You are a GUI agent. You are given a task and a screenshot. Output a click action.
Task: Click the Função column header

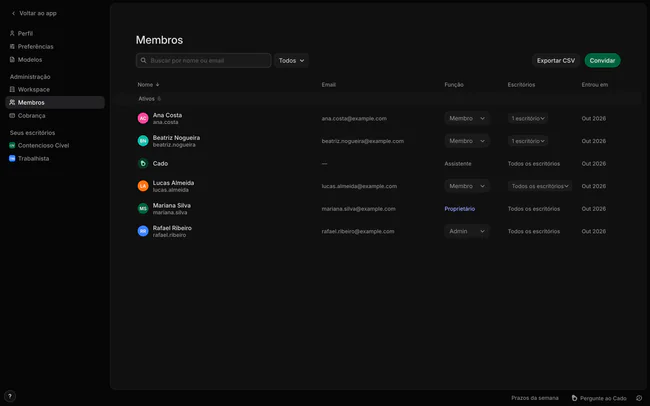pyautogui.click(x=454, y=85)
